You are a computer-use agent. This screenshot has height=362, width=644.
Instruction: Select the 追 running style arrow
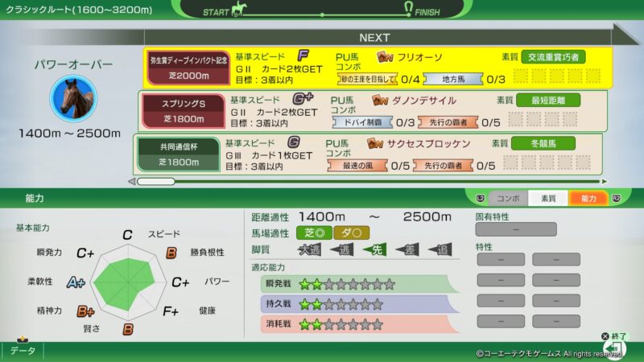440,249
